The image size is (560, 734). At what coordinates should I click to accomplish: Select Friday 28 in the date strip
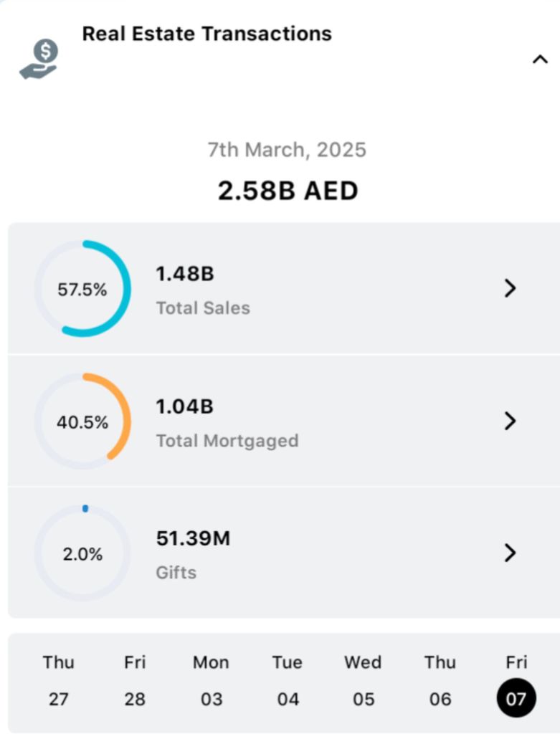[135, 681]
